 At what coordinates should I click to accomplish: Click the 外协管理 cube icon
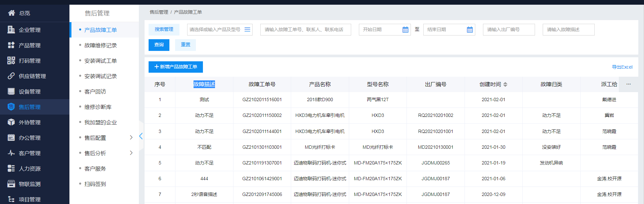click(11, 122)
